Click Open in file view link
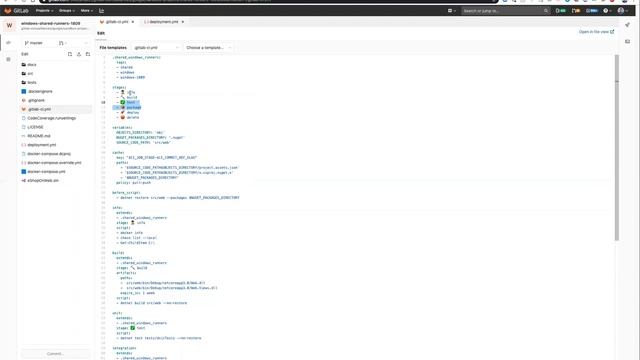640x360 pixels. (596, 32)
